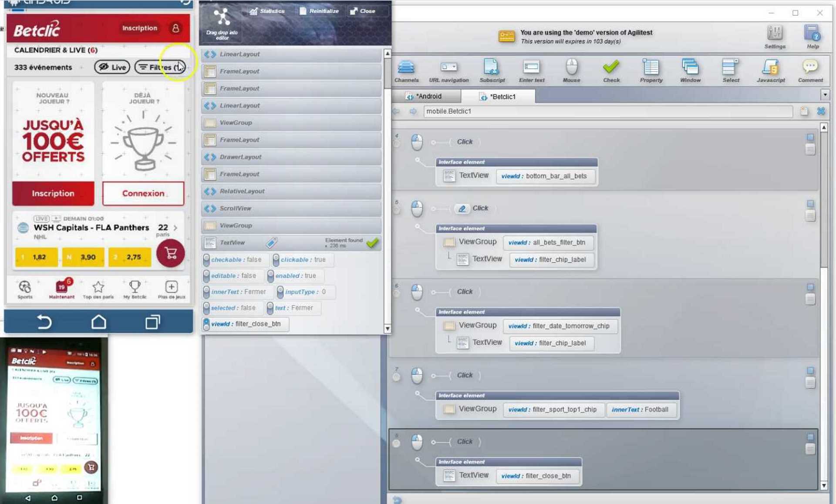Screen dimensions: 836x504
Task: Open My Betclic trophy icon
Action: (x=135, y=289)
